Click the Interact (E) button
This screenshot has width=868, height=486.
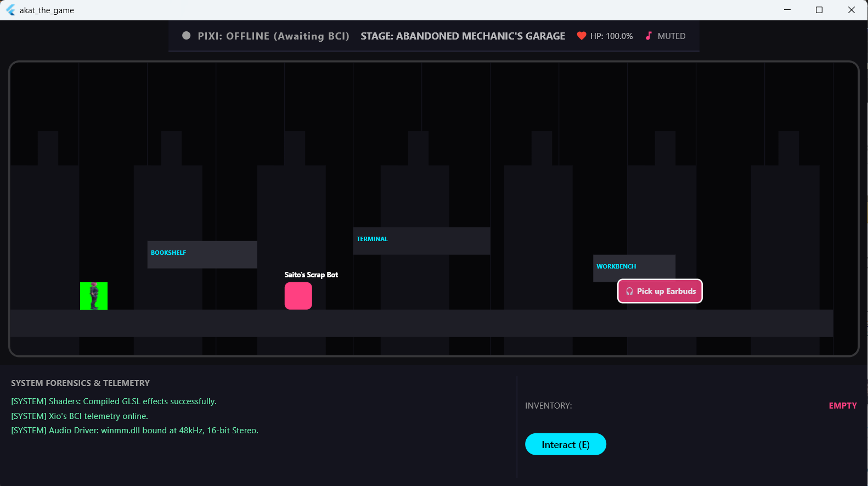point(566,444)
